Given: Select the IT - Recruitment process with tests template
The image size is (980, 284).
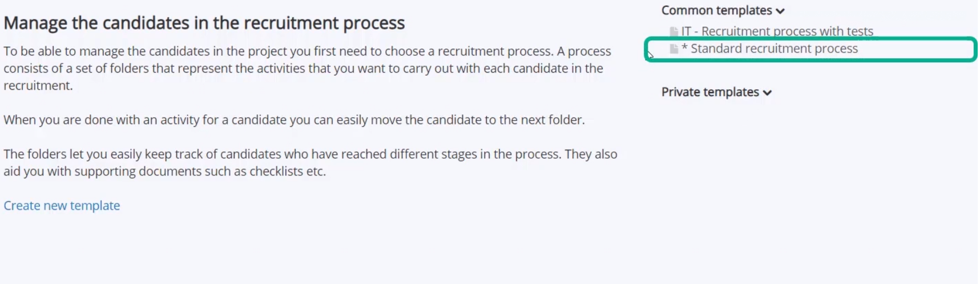Looking at the screenshot, I should coord(777,31).
